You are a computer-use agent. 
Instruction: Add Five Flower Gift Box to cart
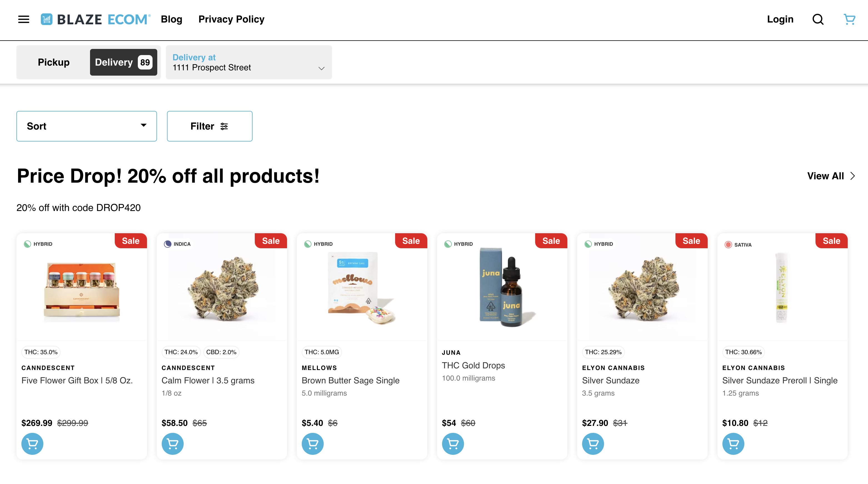pos(32,444)
